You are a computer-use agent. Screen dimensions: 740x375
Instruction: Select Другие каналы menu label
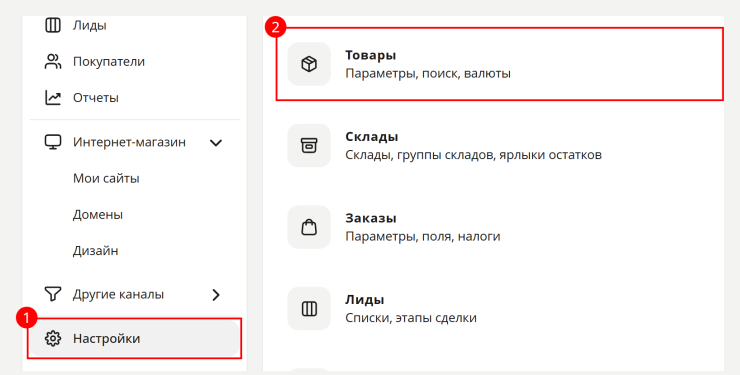118,294
